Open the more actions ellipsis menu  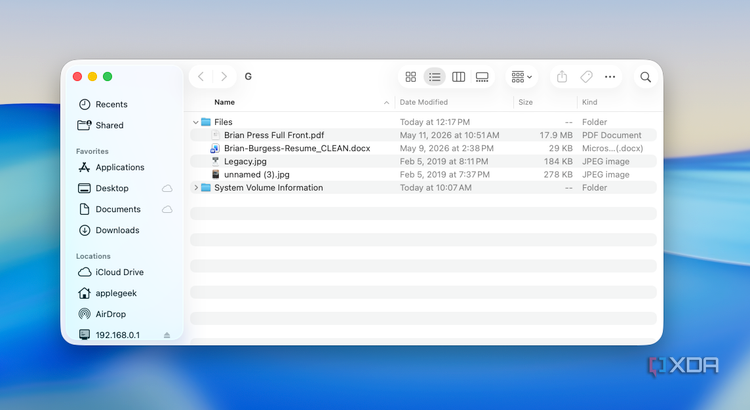click(x=610, y=77)
